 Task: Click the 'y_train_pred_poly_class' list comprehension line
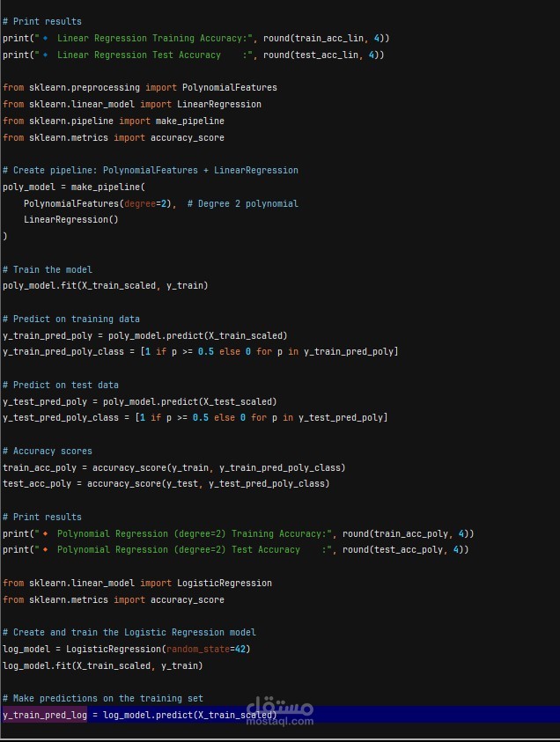click(x=200, y=351)
